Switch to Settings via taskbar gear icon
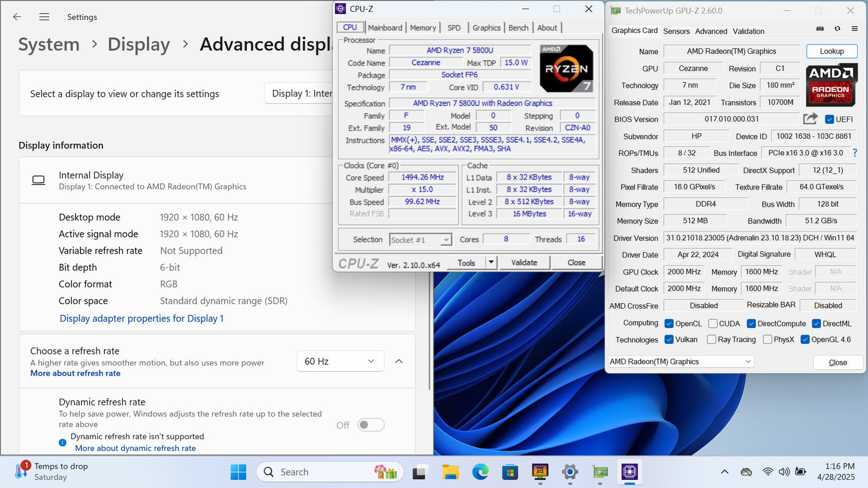Image resolution: width=868 pixels, height=488 pixels. pos(570,472)
